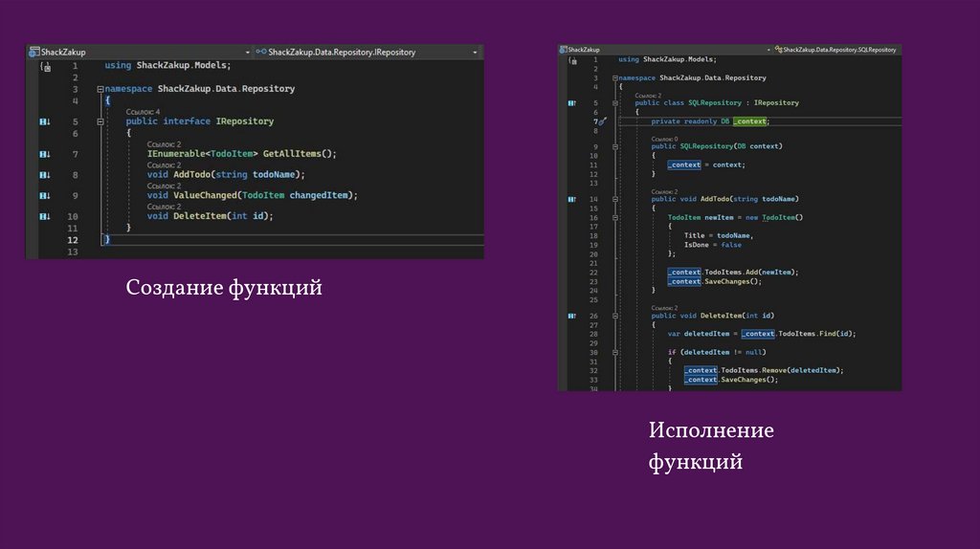Open the ShackZakup.Data.Repository.IRepository type dropdown

(475, 53)
